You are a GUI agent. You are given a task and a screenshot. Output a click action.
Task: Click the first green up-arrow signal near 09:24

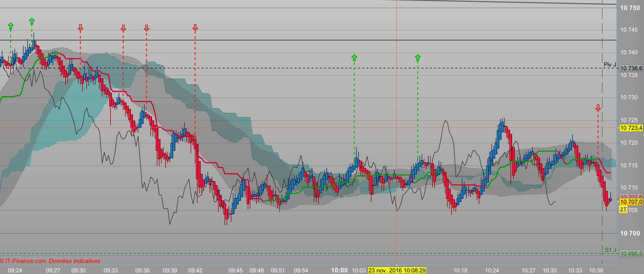(11, 26)
